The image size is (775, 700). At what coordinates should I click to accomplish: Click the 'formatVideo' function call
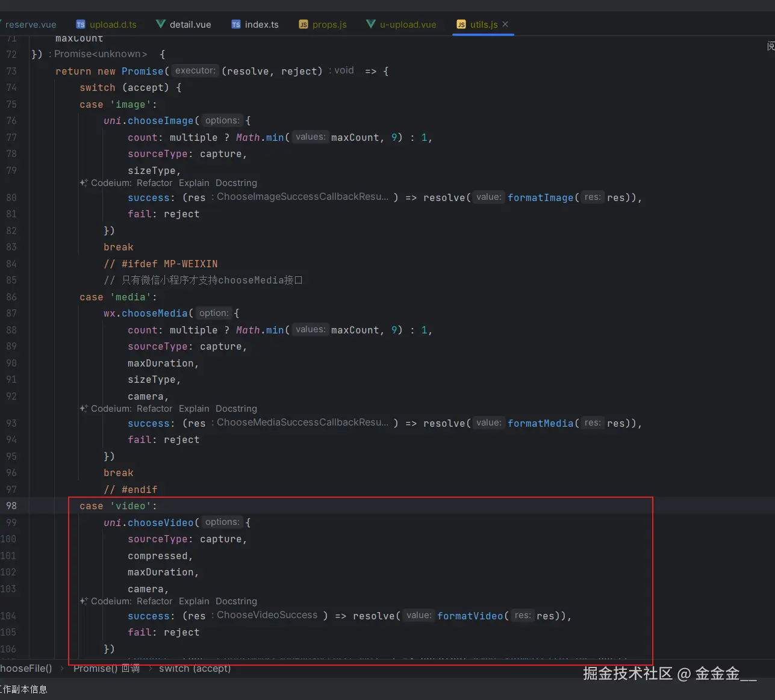(x=470, y=616)
